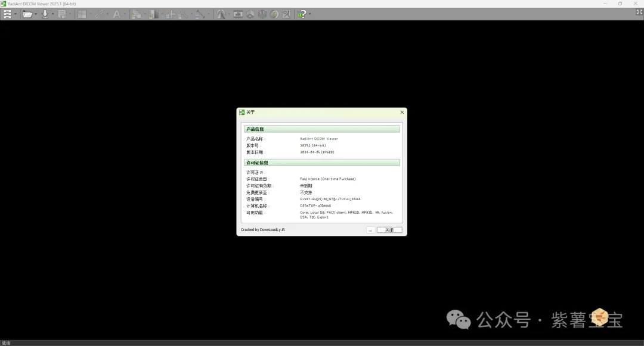644x346 pixels.
Task: Click the device ID text in license info
Action: point(330,199)
